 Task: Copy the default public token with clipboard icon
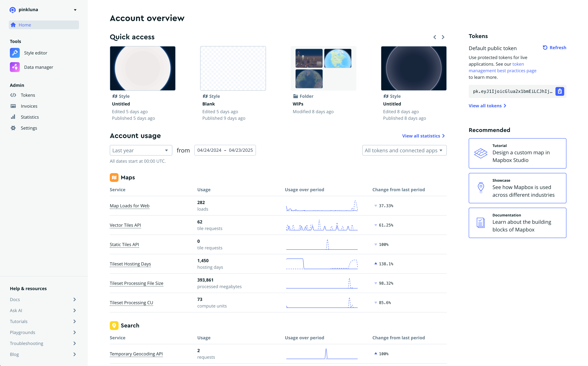point(560,91)
